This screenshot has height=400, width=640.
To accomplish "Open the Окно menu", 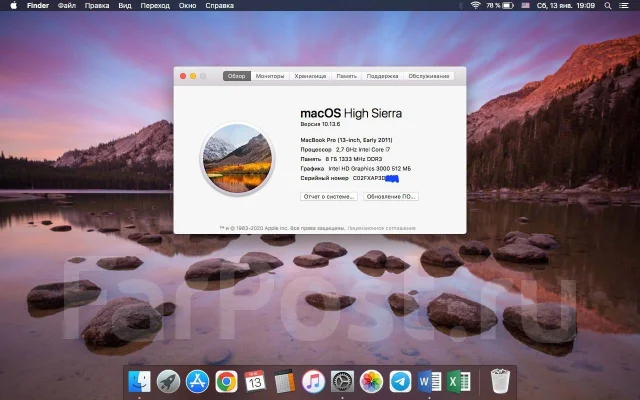I will click(187, 6).
